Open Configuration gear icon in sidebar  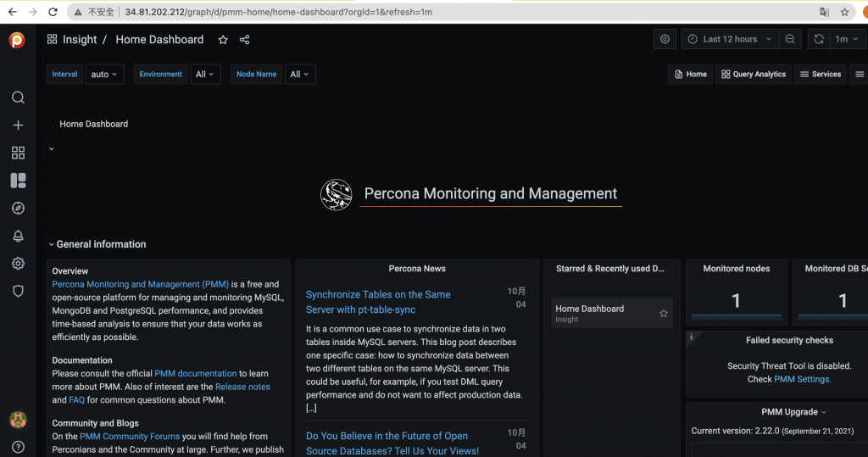click(19, 264)
